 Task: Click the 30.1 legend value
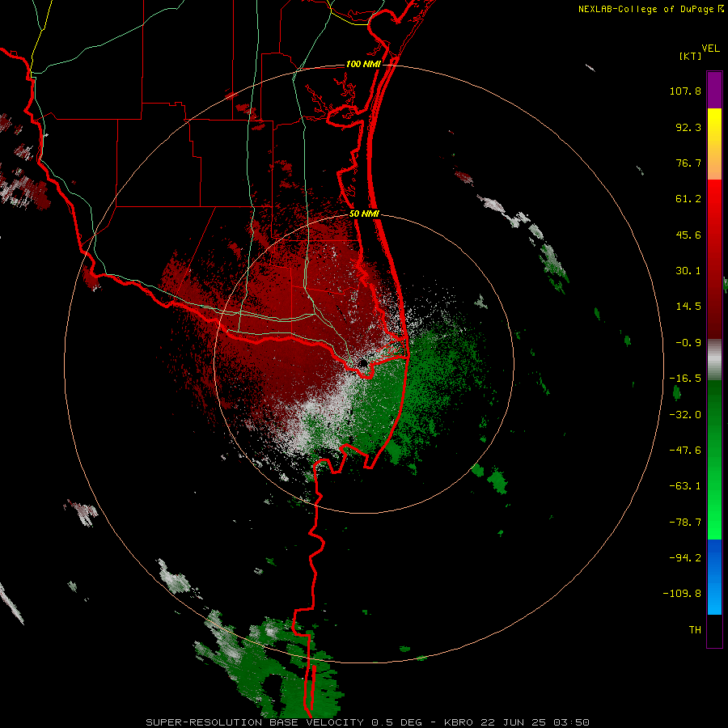(x=688, y=271)
